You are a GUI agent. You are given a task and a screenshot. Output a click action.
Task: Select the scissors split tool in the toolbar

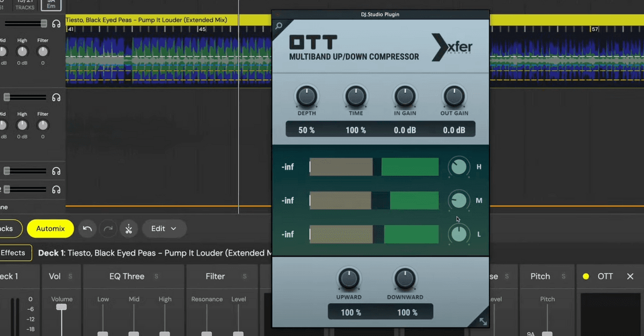tap(129, 228)
